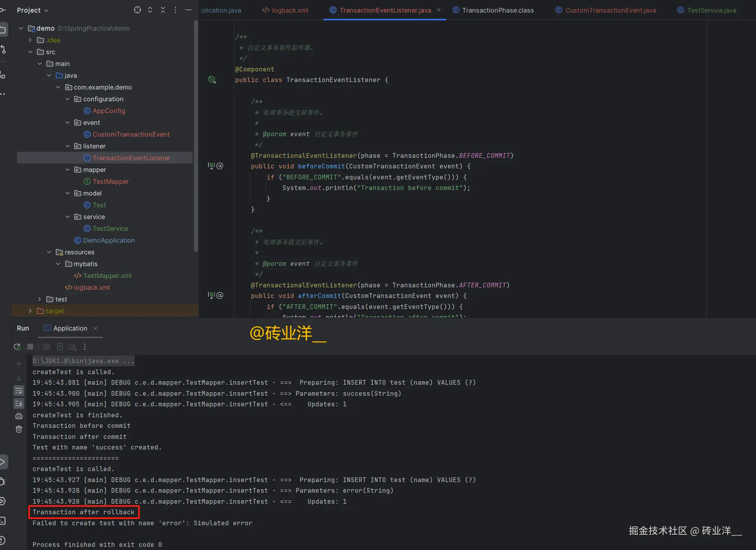This screenshot has width=756, height=550.
Task: Click the exit/restore layout icon in Run toolbar
Action: 60,347
